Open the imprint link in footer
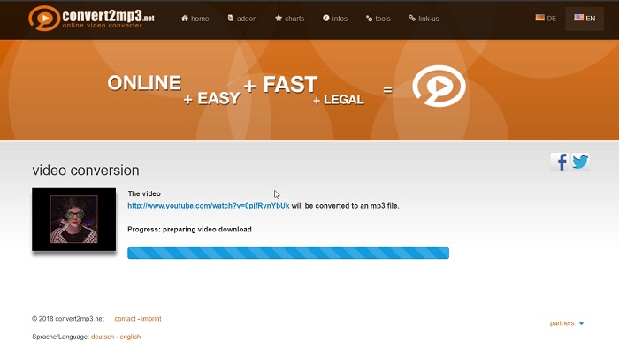This screenshot has height=364, width=619. 151,319
